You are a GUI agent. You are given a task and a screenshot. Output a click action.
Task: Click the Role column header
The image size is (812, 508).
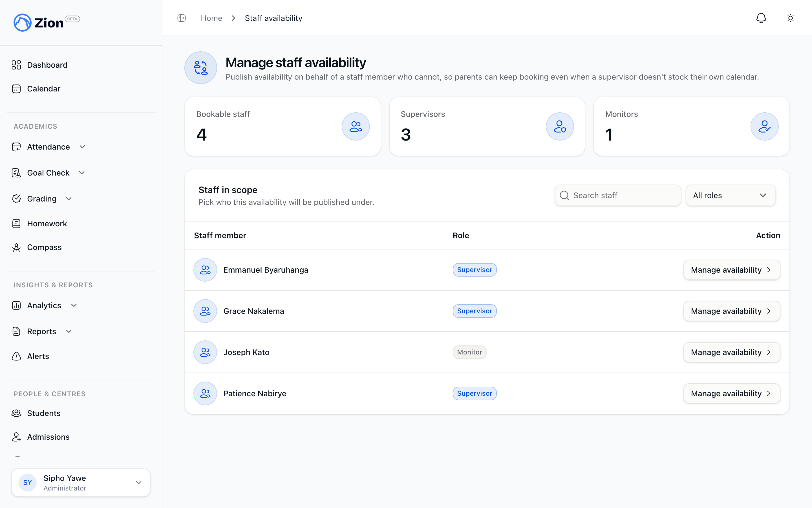[x=461, y=236]
